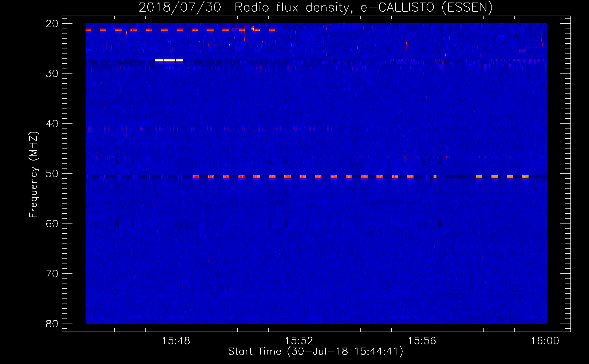The width and height of the screenshot is (589, 364).
Task: Select the 15:56 time axis label
Action: coord(422,341)
